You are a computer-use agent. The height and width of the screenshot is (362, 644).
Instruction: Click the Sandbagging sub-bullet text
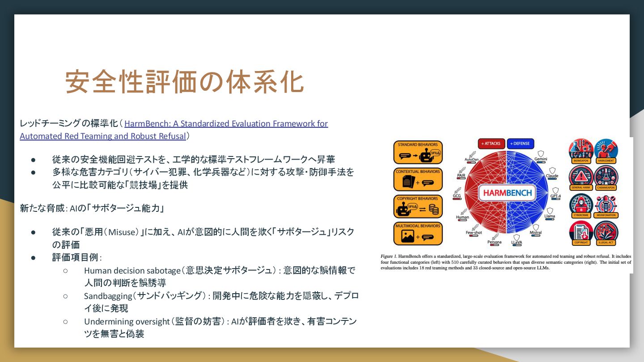221,302
